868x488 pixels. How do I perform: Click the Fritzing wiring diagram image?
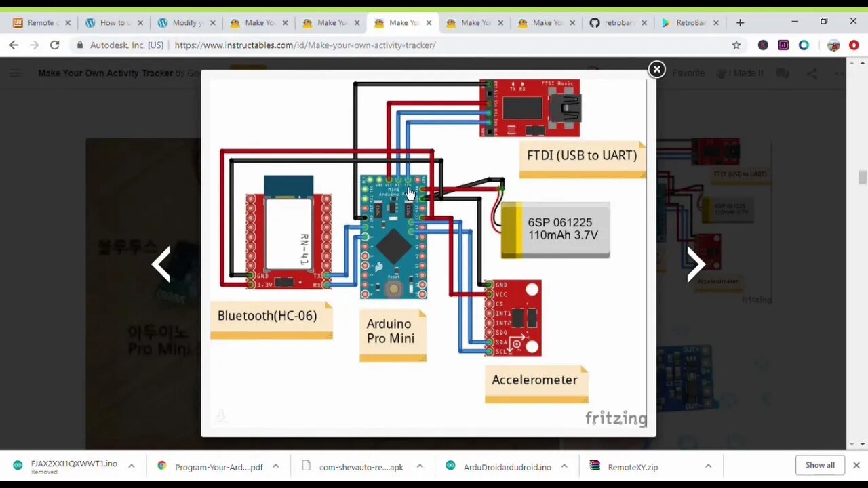(428, 253)
